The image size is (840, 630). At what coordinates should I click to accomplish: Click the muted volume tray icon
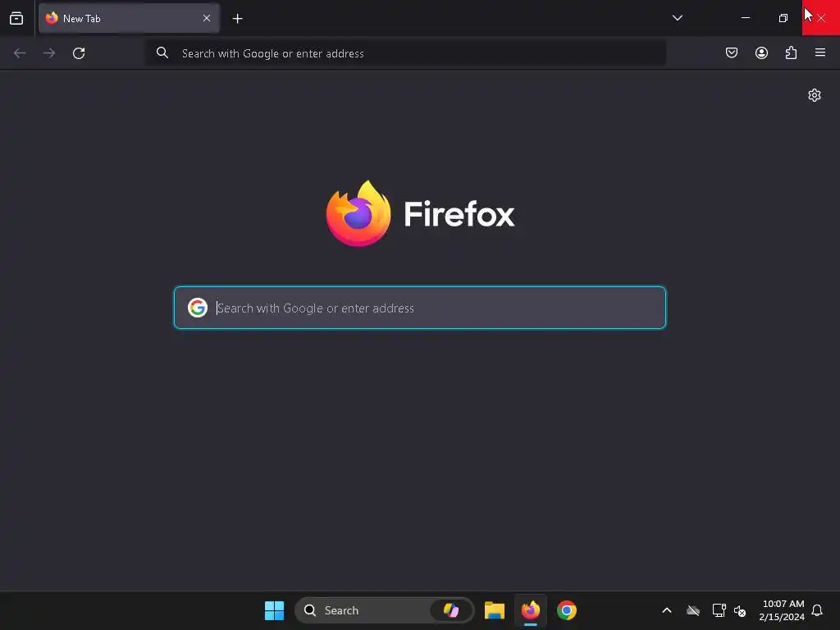740,610
